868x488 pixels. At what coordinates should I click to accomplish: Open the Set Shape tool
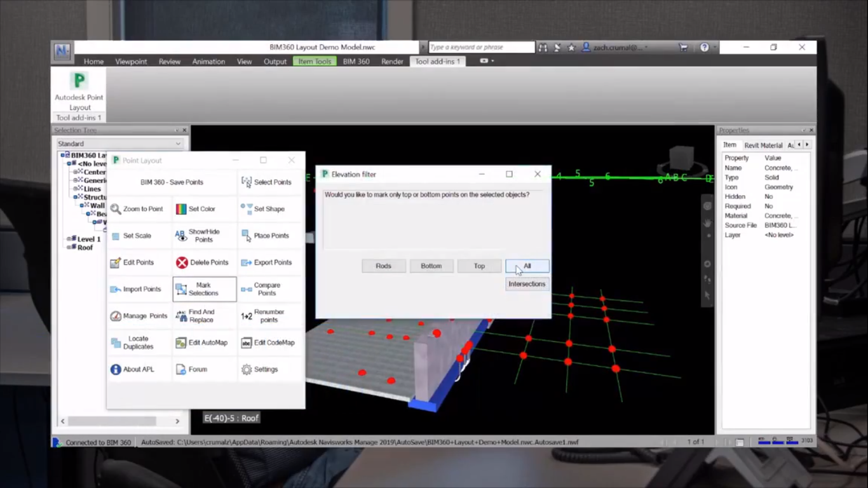[270, 209]
